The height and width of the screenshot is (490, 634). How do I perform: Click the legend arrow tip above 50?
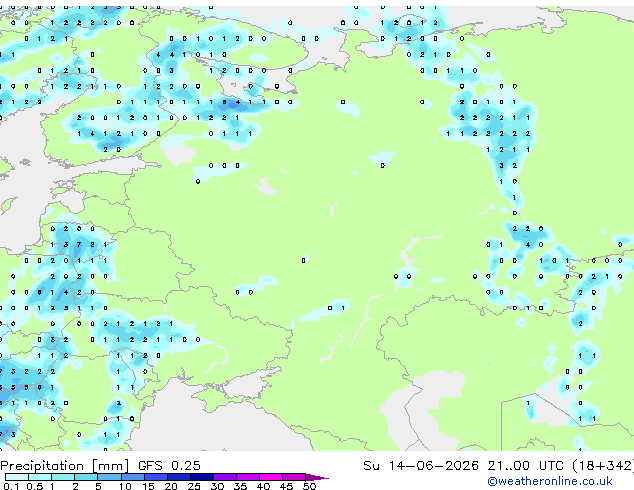tap(317, 477)
